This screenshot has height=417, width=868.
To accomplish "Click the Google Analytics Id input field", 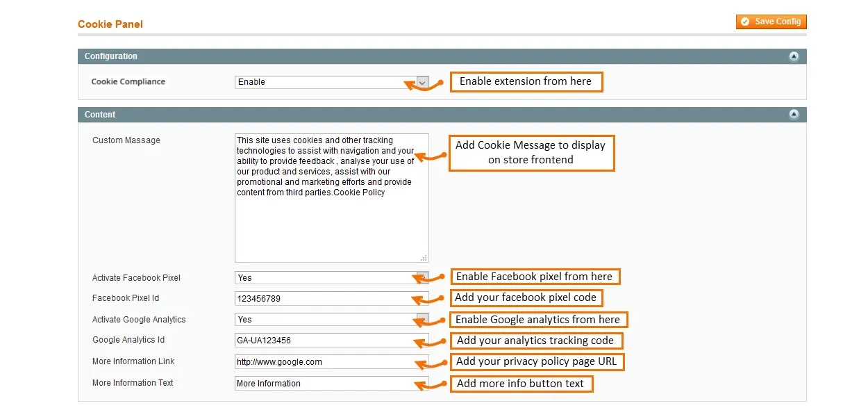I will [323, 341].
